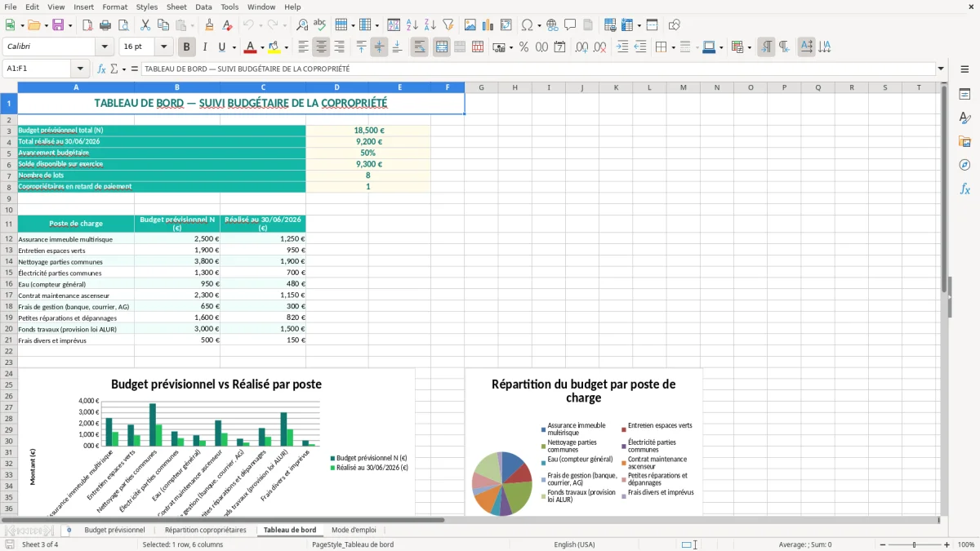
Task: Click the Cut scissors icon
Action: point(145,25)
